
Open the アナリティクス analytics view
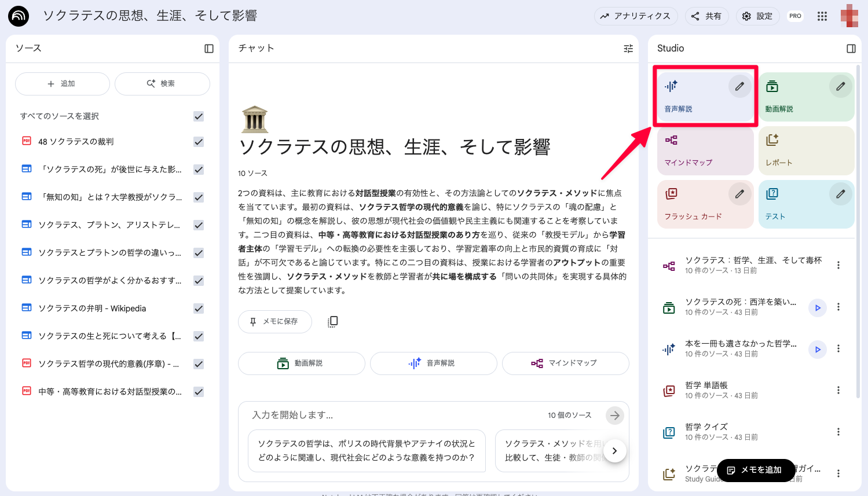pyautogui.click(x=636, y=16)
